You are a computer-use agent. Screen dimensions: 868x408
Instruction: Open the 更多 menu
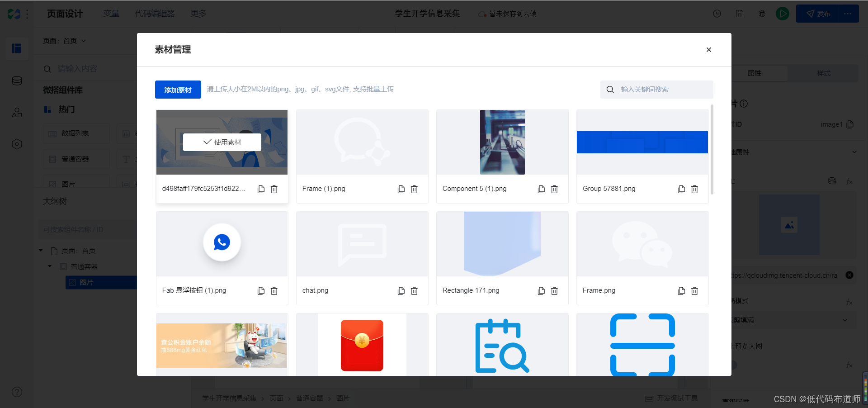198,14
